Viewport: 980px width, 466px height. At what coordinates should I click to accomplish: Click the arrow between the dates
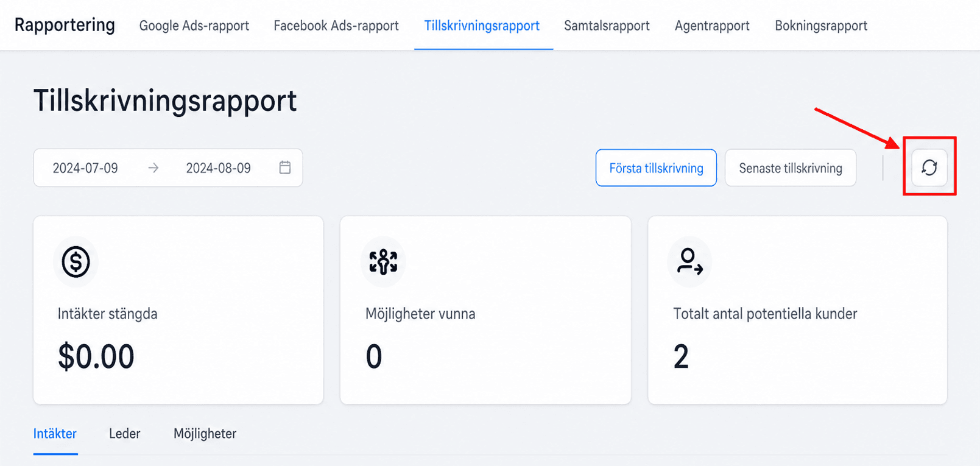coord(153,168)
